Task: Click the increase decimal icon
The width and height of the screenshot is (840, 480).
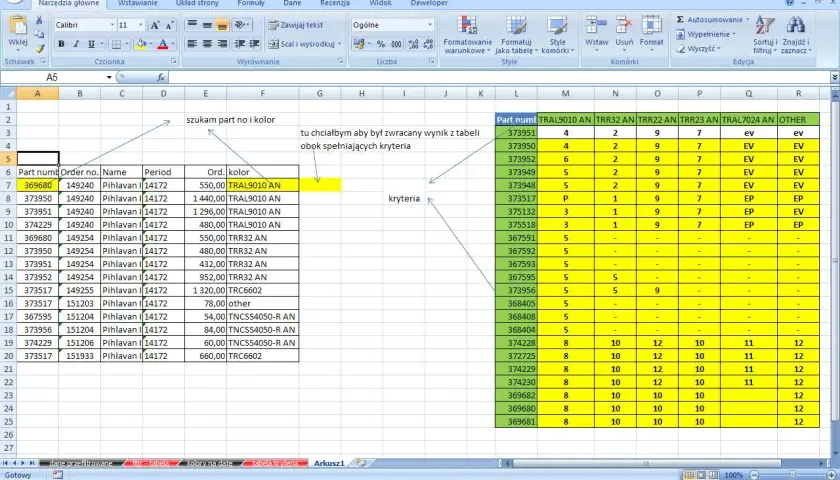Action: point(413,44)
